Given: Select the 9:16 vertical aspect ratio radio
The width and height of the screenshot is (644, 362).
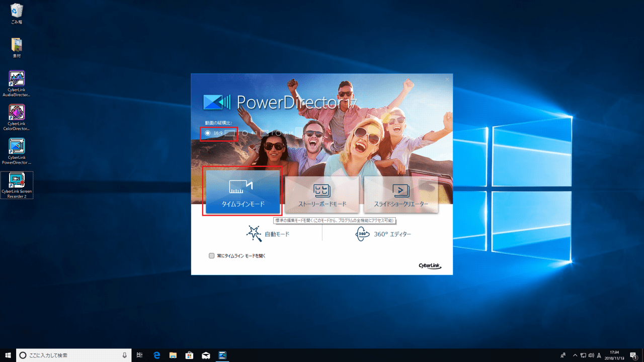Looking at the screenshot, I should point(278,133).
